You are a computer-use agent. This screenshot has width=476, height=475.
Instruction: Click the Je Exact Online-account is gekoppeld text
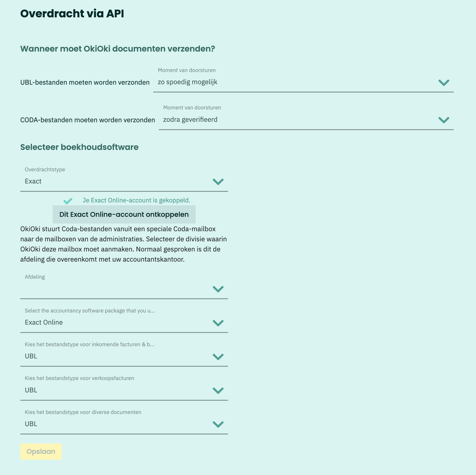click(x=136, y=200)
